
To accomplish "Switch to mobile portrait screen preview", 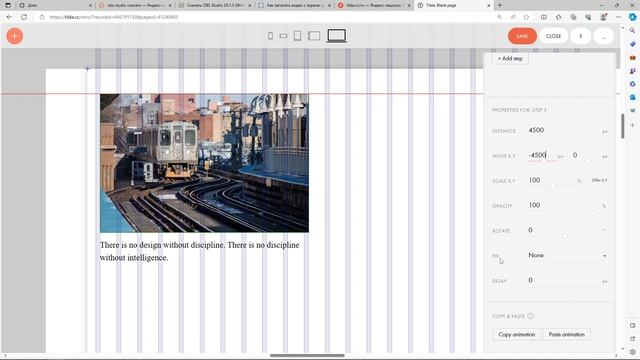I will tap(270, 36).
